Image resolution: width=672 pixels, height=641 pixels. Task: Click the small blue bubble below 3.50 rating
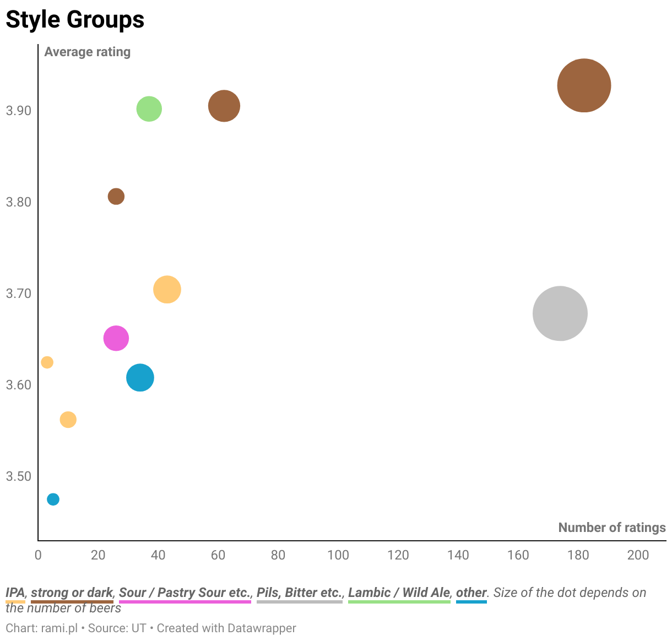coord(53,499)
